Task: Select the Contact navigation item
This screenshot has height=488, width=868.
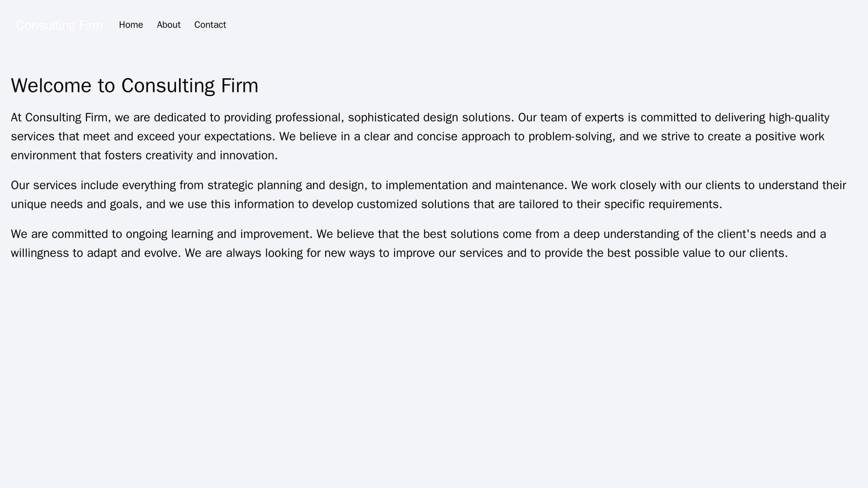Action: click(211, 25)
